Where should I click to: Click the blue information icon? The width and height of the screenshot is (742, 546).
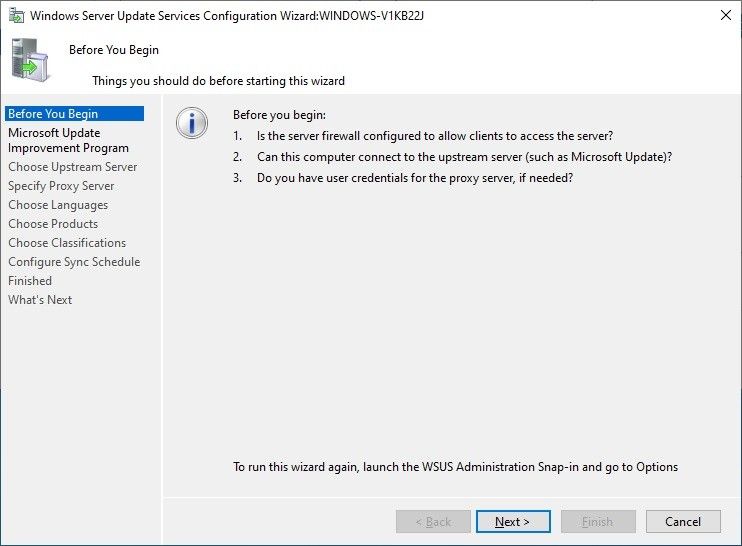point(192,123)
